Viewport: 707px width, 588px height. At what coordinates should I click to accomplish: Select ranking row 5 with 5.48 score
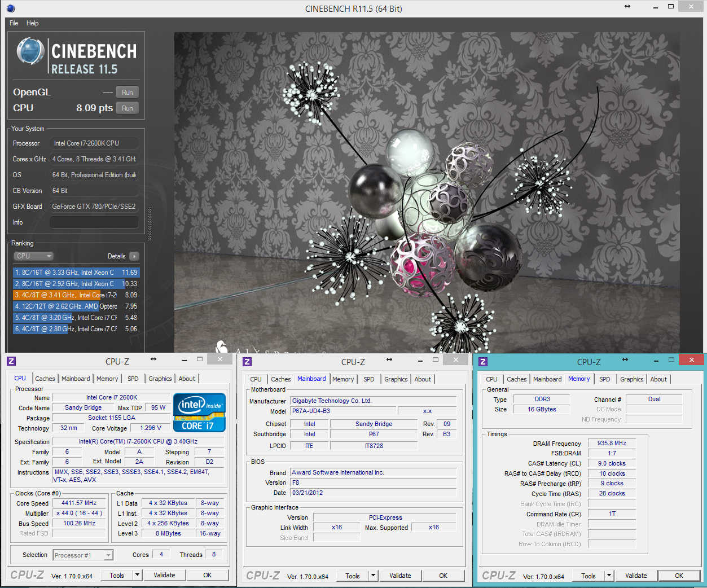point(76,318)
